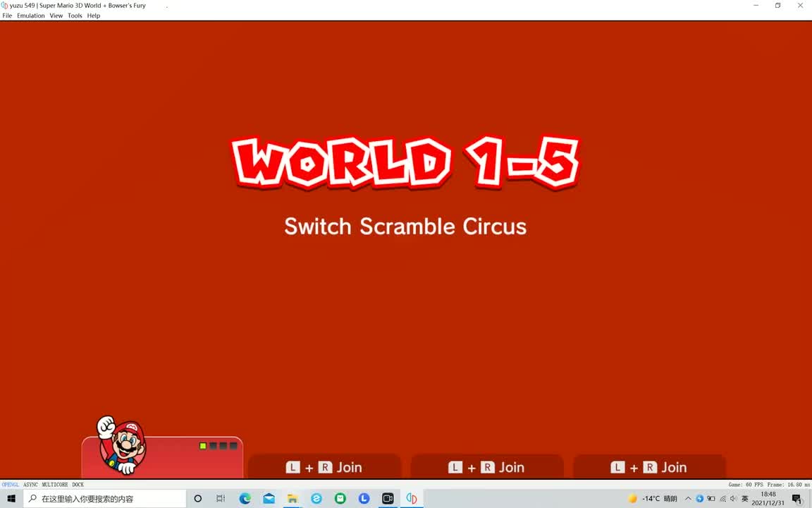This screenshot has height=508, width=812.
Task: Open the Windows Start menu
Action: [11, 498]
